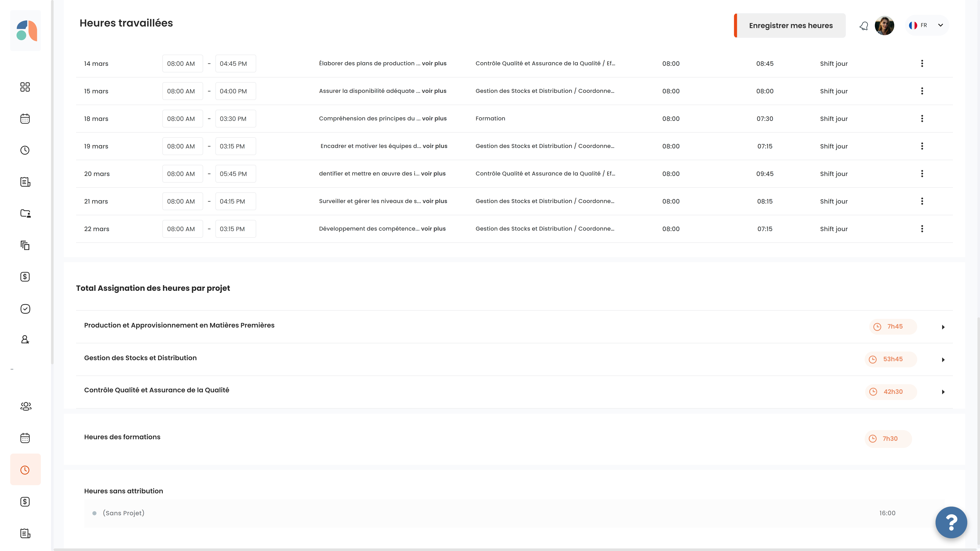This screenshot has height=551, width=980.
Task: Open the lower calendar icon in sidebar
Action: (25, 438)
